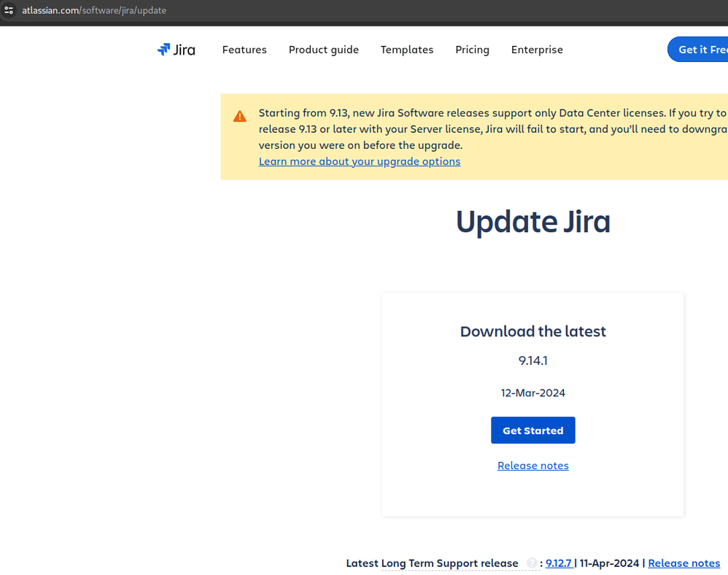Open the 9.12.7 version link
728x575 pixels.
click(558, 563)
